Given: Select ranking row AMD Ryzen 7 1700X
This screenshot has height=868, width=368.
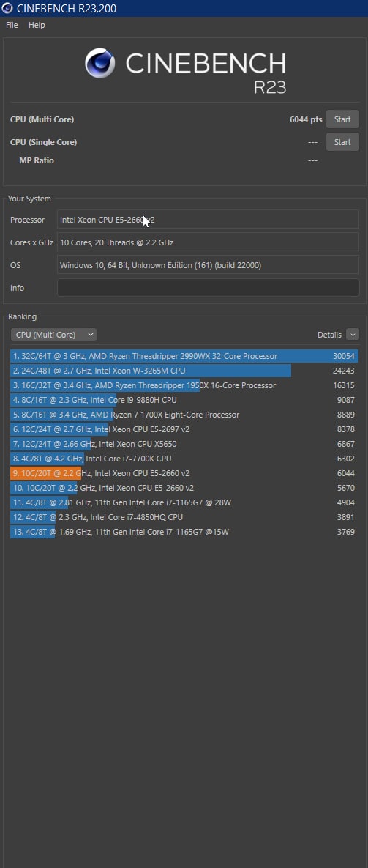Looking at the screenshot, I should 184,415.
